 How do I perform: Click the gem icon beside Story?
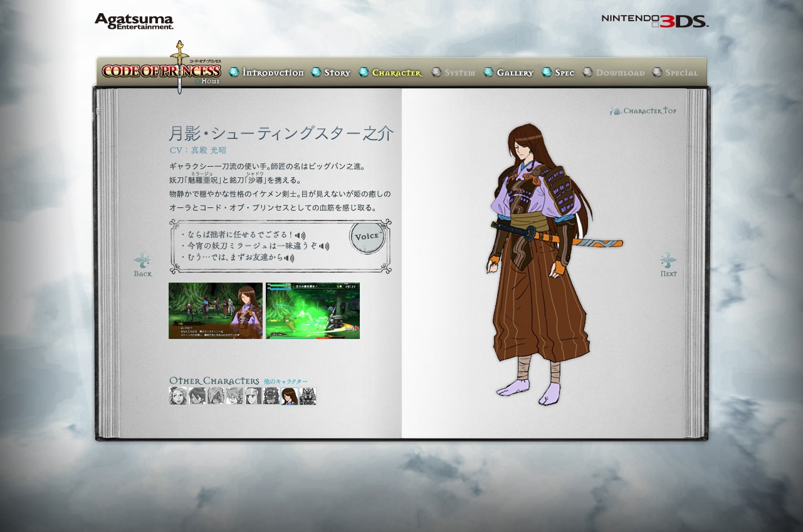tap(317, 72)
